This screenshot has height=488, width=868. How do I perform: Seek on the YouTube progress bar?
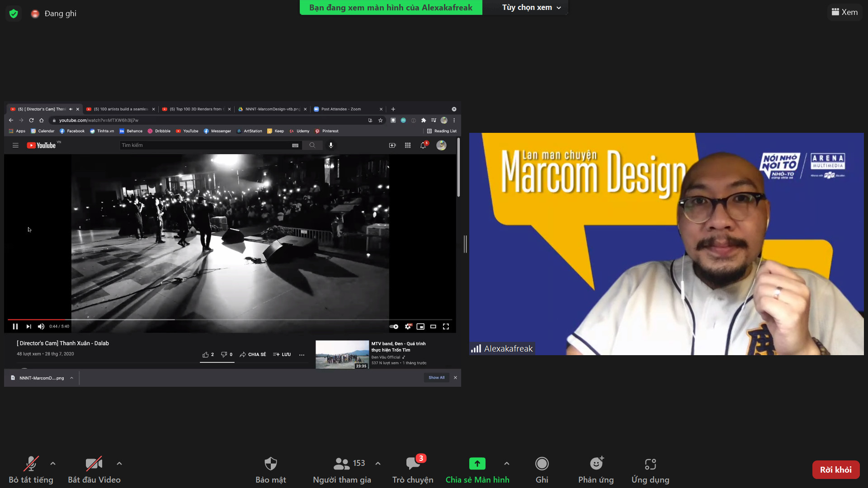click(230, 319)
